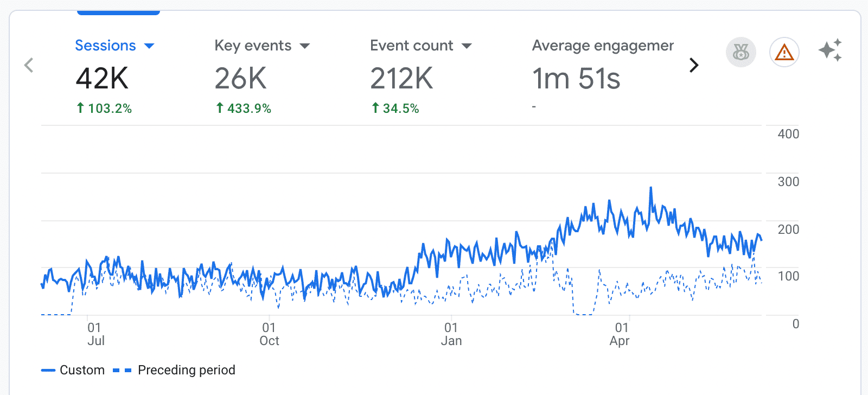Select the Key events 26K metric tab
Viewport: 868px width, 395px height.
click(241, 78)
